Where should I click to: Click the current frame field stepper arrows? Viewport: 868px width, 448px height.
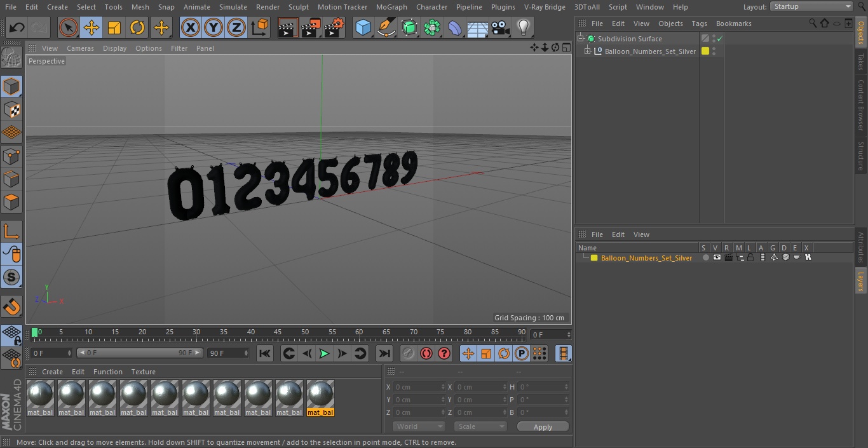coord(569,335)
